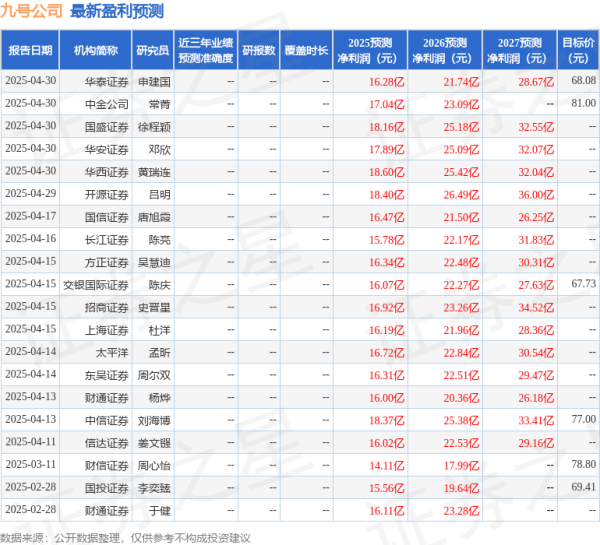Click the 2027预测净利润 header
The image size is (600, 545).
coord(520,50)
